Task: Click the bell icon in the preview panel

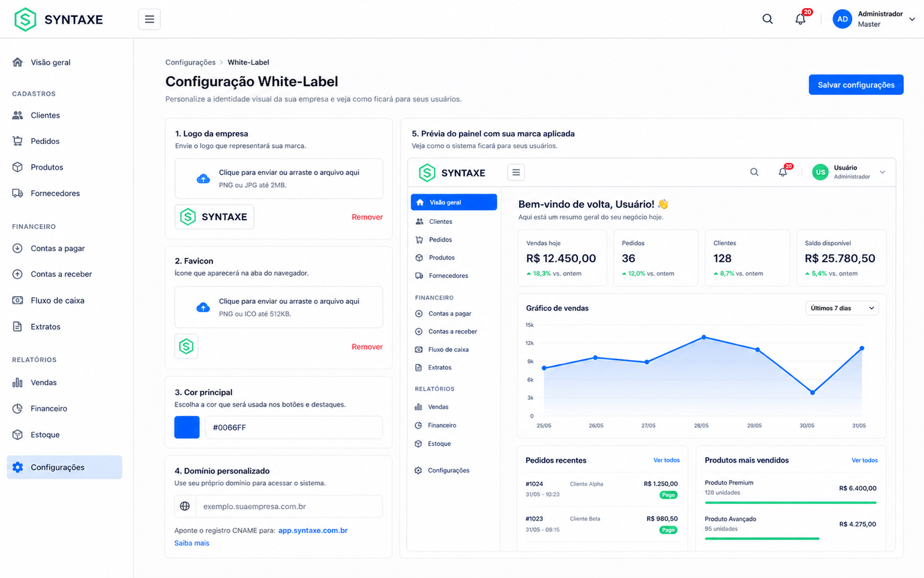Action: click(x=783, y=172)
